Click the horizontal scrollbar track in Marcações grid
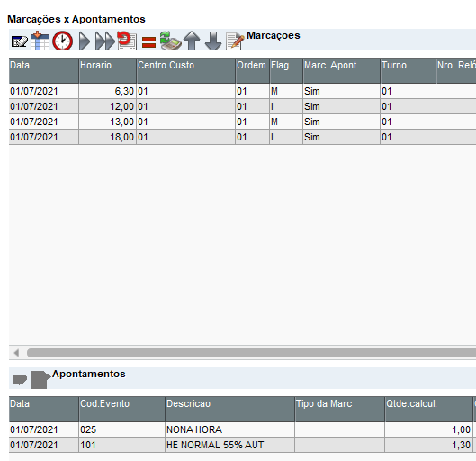The width and height of the screenshot is (476, 461). [251, 353]
